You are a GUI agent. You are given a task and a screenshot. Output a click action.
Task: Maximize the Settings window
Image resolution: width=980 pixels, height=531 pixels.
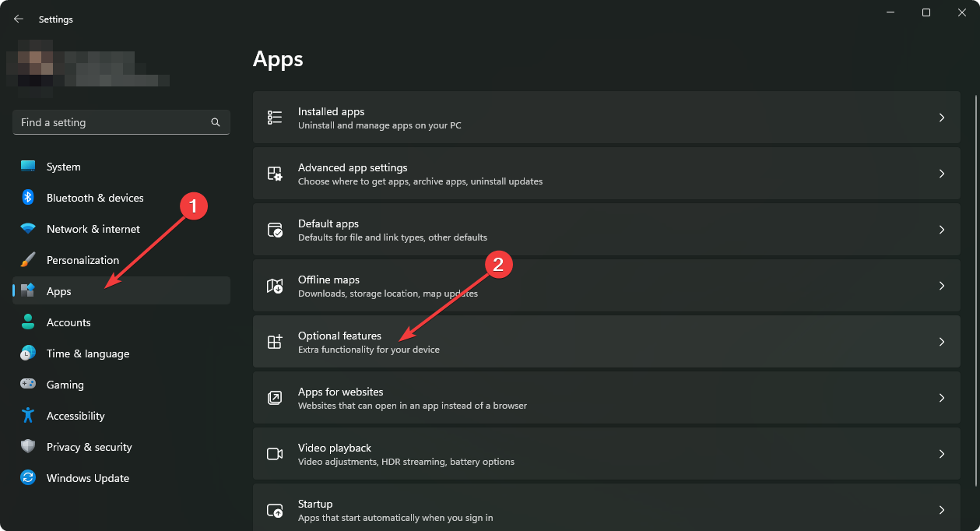pyautogui.click(x=926, y=12)
